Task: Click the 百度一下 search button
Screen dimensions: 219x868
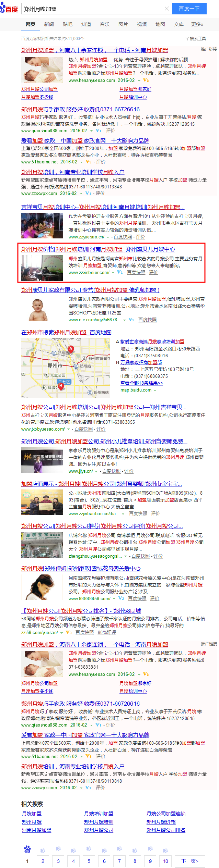Action: tap(189, 9)
